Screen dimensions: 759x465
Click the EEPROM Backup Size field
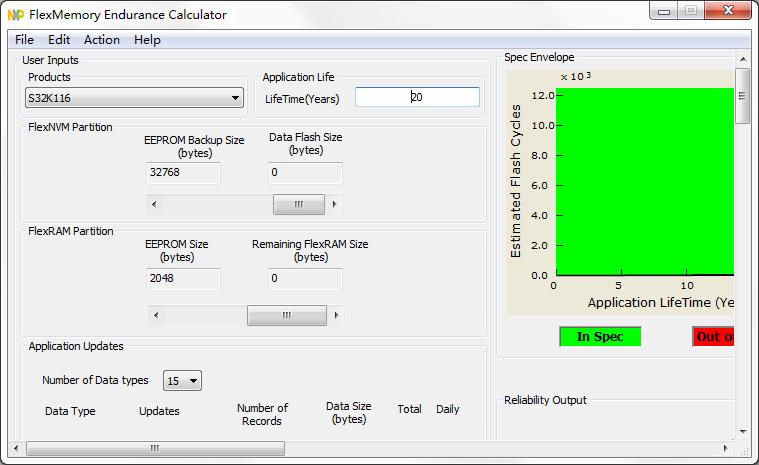pyautogui.click(x=183, y=173)
